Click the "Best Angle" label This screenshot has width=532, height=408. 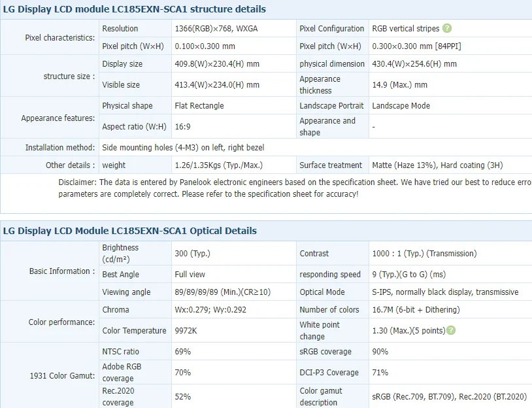121,274
